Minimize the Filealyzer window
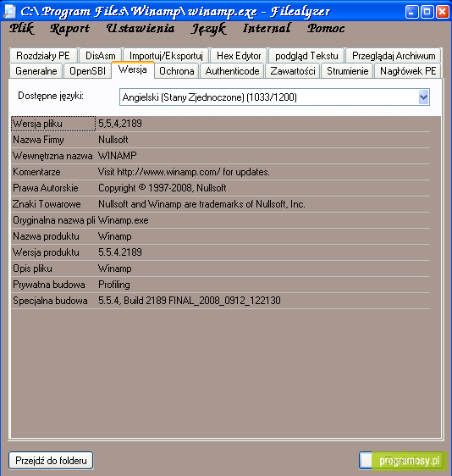The image size is (452, 476). pyautogui.click(x=411, y=12)
